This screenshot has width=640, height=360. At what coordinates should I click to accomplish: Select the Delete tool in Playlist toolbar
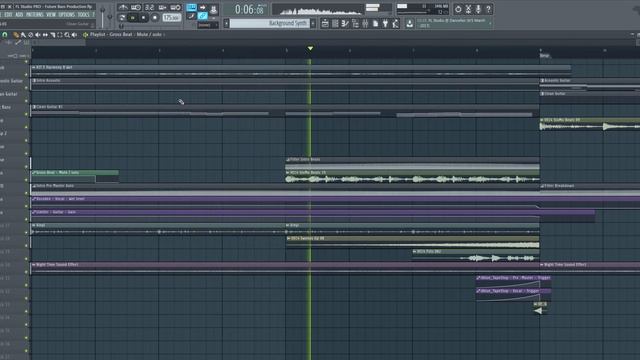click(x=30, y=35)
